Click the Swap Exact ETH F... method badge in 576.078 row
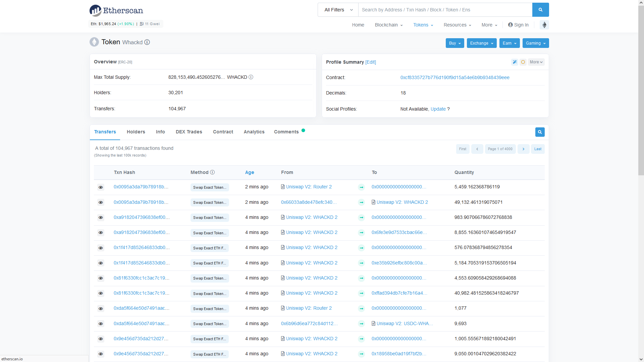Image resolution: width=644 pixels, height=362 pixels. tap(210, 248)
